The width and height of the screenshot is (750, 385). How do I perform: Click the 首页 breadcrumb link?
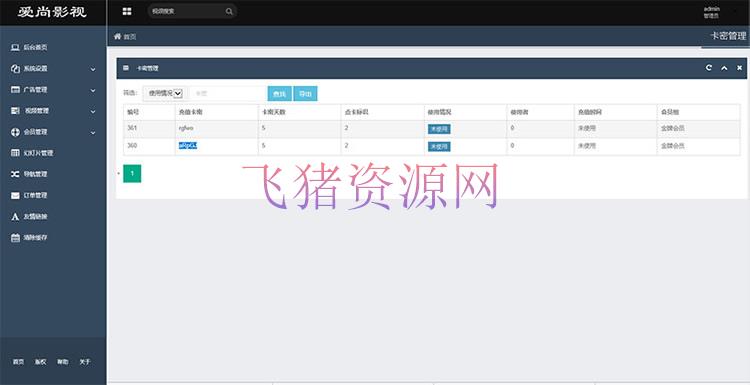(x=130, y=37)
